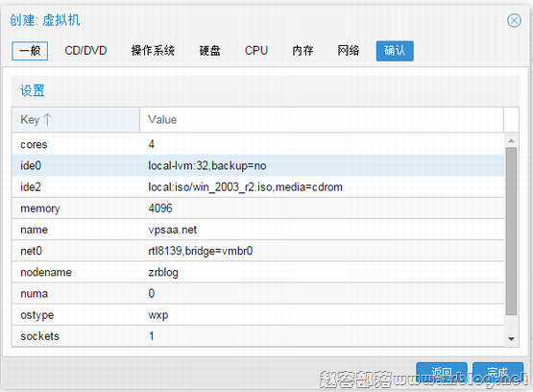
Task: Select the memory 4096 row
Action: click(x=257, y=208)
